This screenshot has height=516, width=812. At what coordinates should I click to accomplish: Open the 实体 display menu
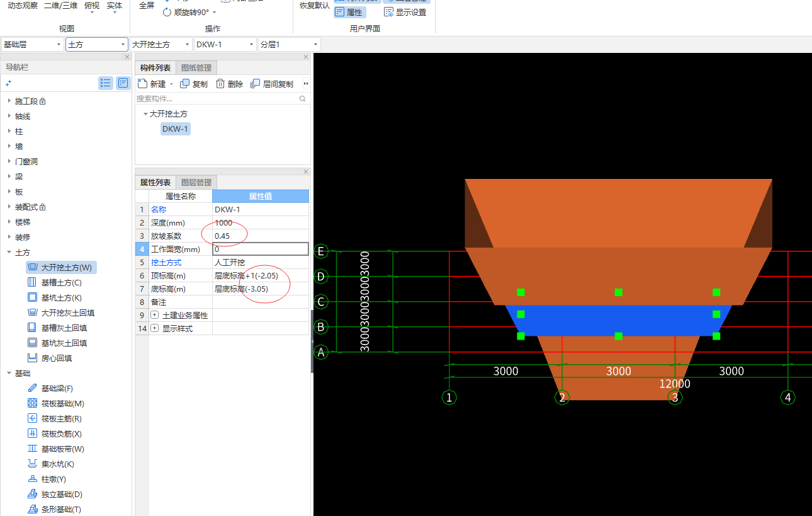[115, 8]
